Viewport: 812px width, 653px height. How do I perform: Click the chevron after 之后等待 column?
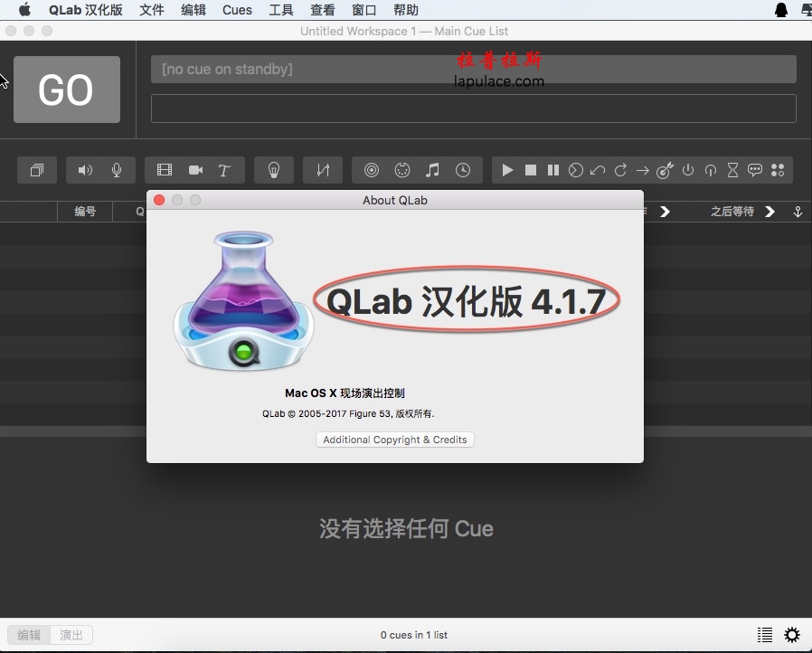point(770,212)
